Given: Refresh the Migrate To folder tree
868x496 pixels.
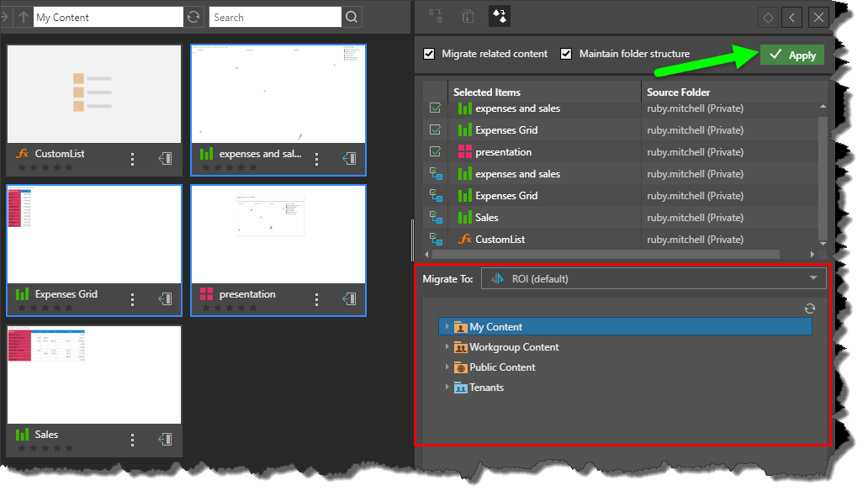Looking at the screenshot, I should coord(810,309).
